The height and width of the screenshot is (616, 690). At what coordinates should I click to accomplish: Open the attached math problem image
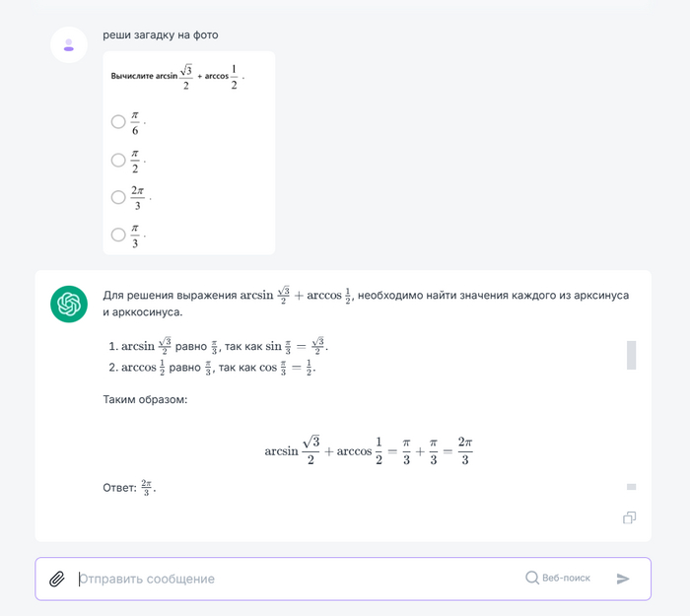click(188, 153)
